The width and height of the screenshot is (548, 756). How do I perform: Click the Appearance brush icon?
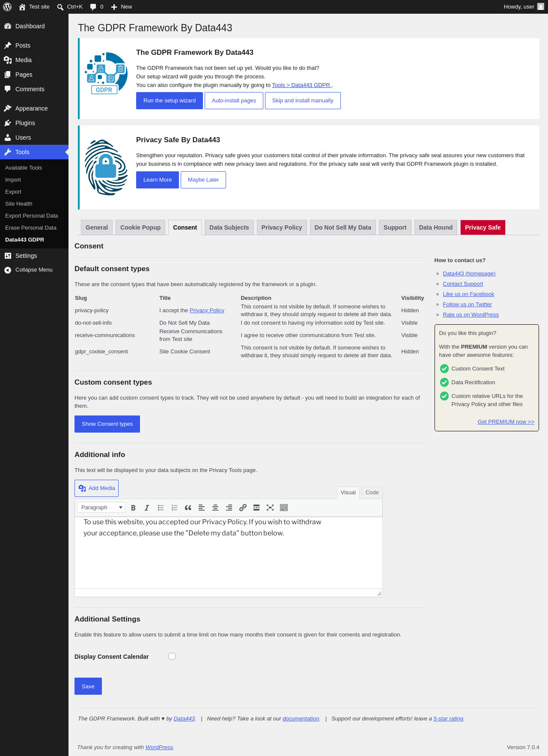point(8,108)
